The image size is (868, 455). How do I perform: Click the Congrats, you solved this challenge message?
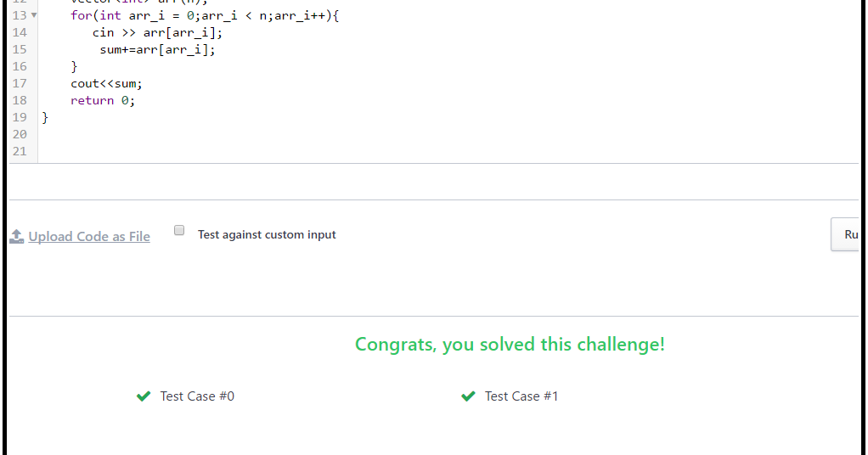(510, 345)
